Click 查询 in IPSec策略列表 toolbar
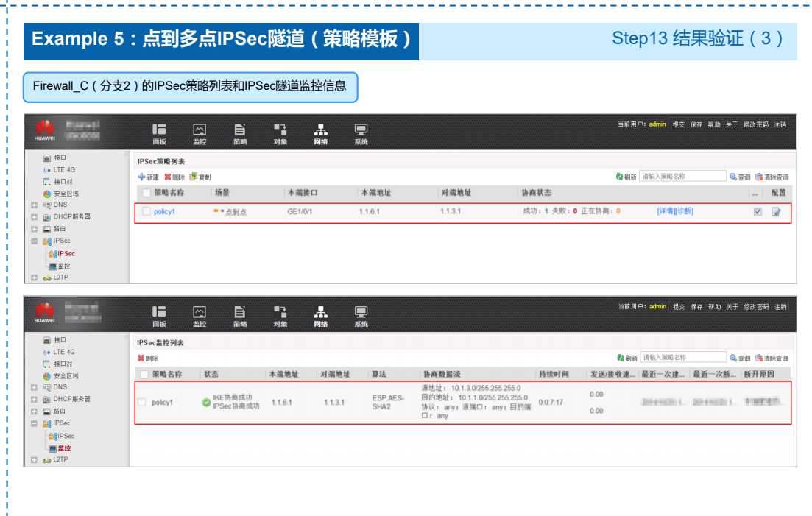 click(740, 177)
